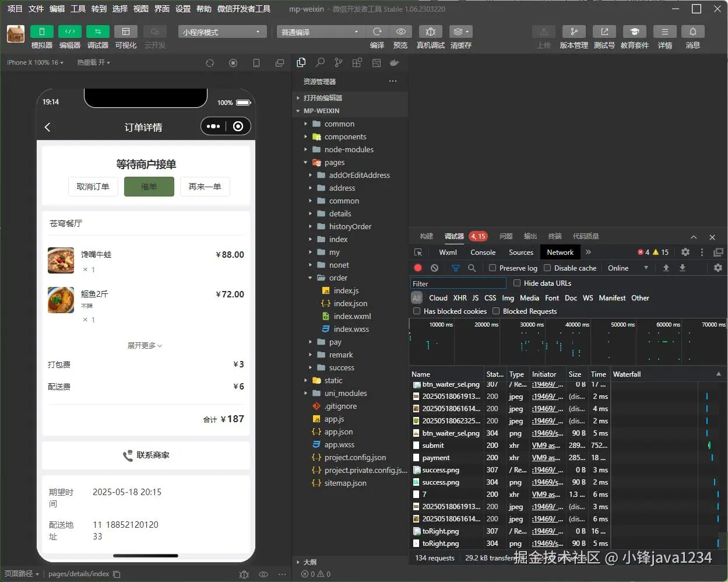The width and height of the screenshot is (728, 582).
Task: Expand 展开更多 in the order list
Action: [x=145, y=345]
